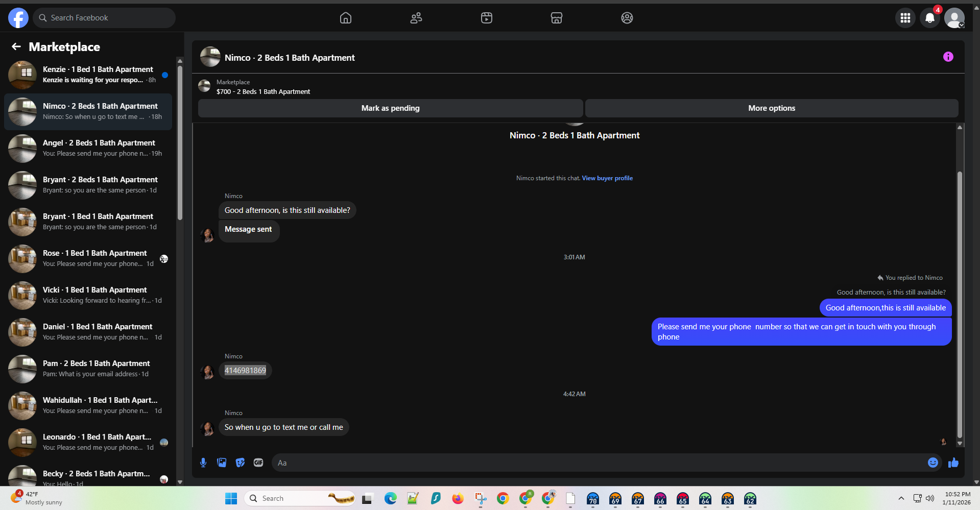The width and height of the screenshot is (980, 510).
Task: Open the Friends tab icon
Action: point(416,18)
